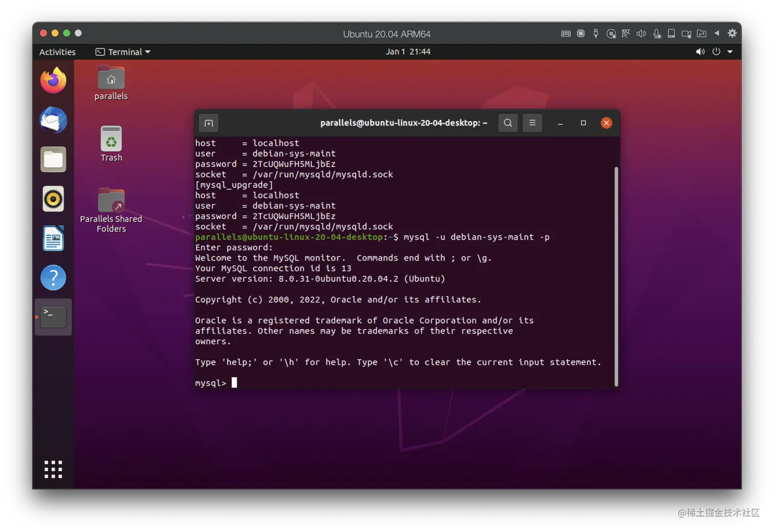Click the 'mysql -u debian-sys-maint -p' command
This screenshot has height=532, width=774.
[x=477, y=237]
